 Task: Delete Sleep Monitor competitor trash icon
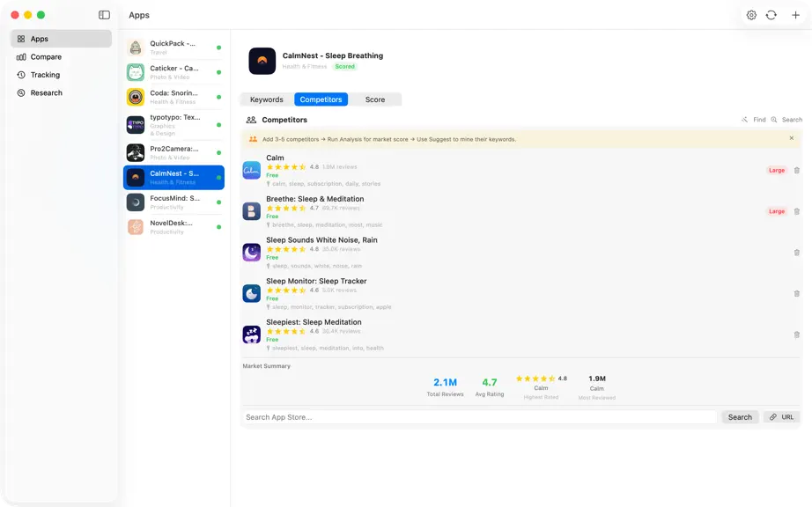796,293
